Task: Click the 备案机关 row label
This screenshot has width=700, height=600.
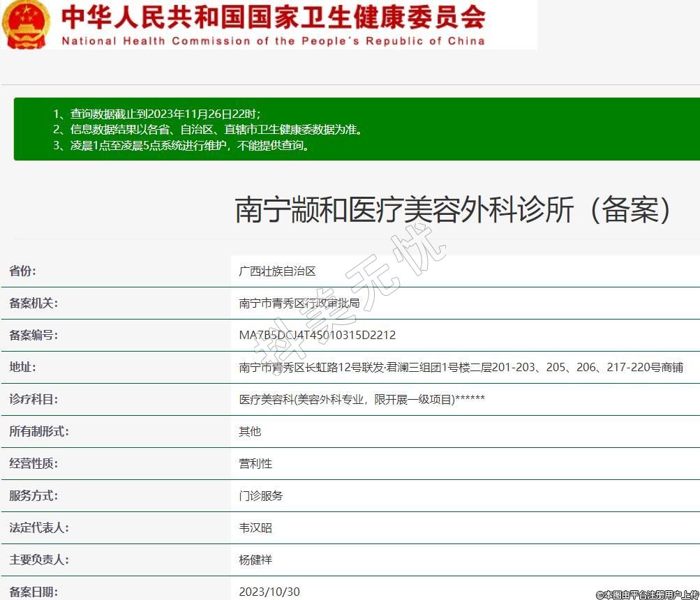Action: click(33, 303)
